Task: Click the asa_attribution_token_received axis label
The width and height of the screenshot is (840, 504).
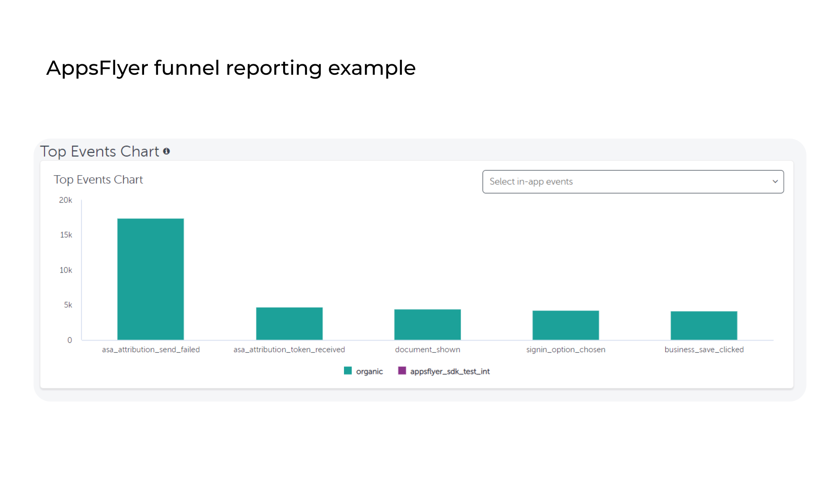Action: [x=289, y=349]
